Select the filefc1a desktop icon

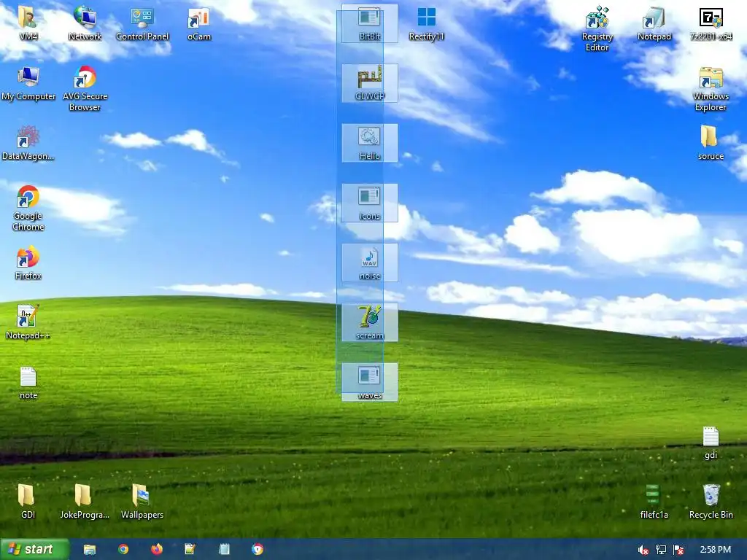click(654, 502)
